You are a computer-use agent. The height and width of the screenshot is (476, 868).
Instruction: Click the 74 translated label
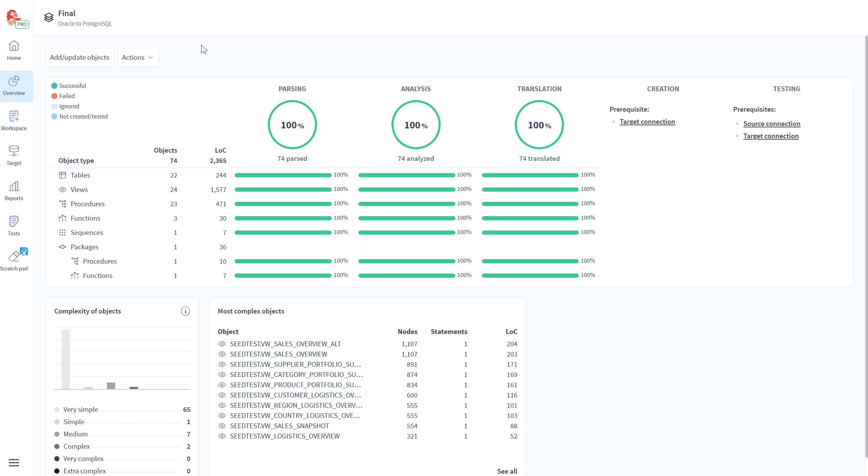(x=539, y=158)
